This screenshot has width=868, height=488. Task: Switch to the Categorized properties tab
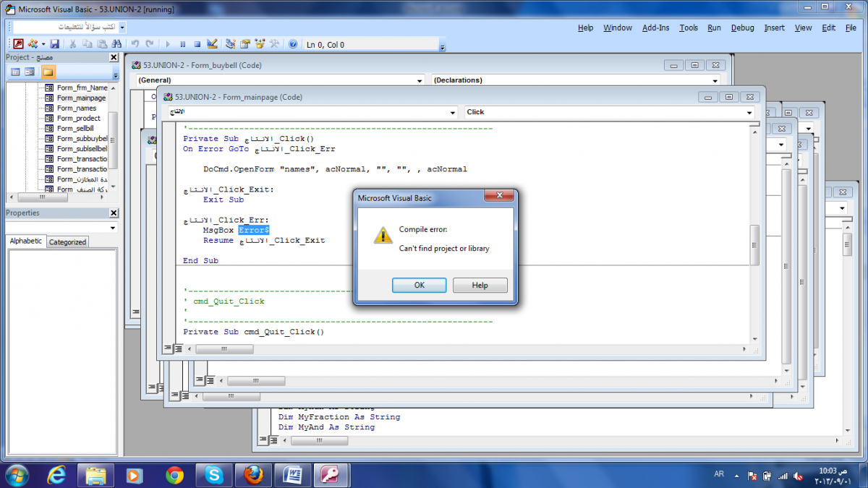pos(67,242)
